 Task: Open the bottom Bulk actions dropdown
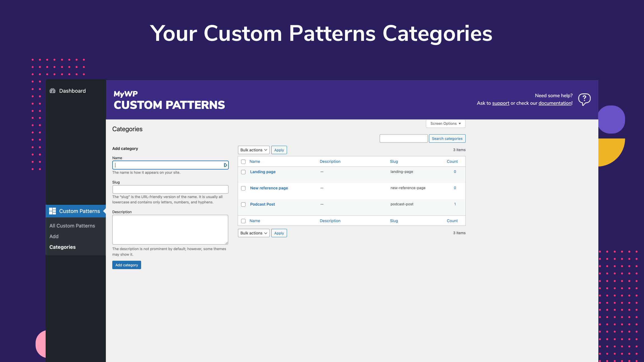(x=254, y=233)
